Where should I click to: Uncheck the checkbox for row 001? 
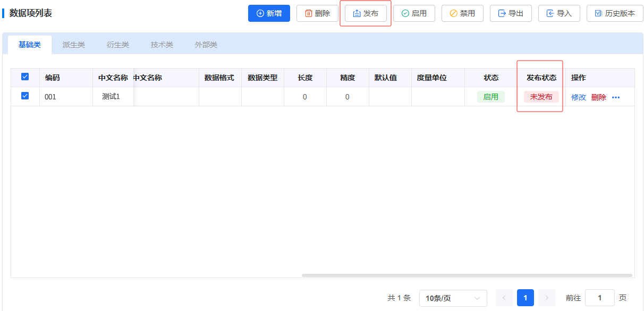pos(25,96)
